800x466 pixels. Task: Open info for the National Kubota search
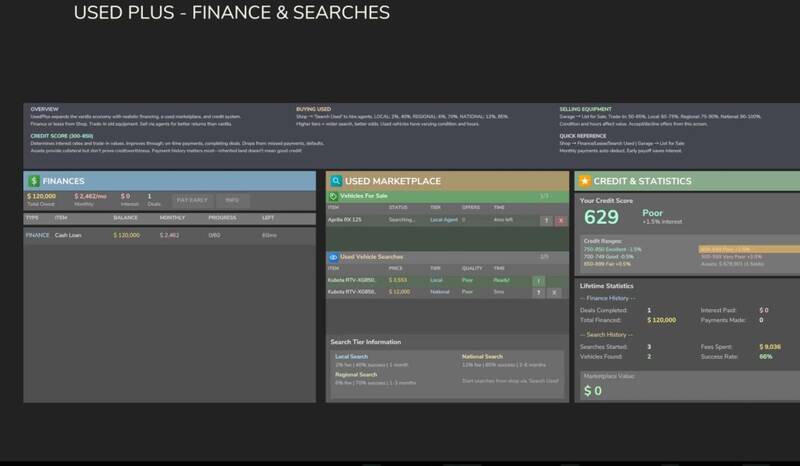pos(538,293)
